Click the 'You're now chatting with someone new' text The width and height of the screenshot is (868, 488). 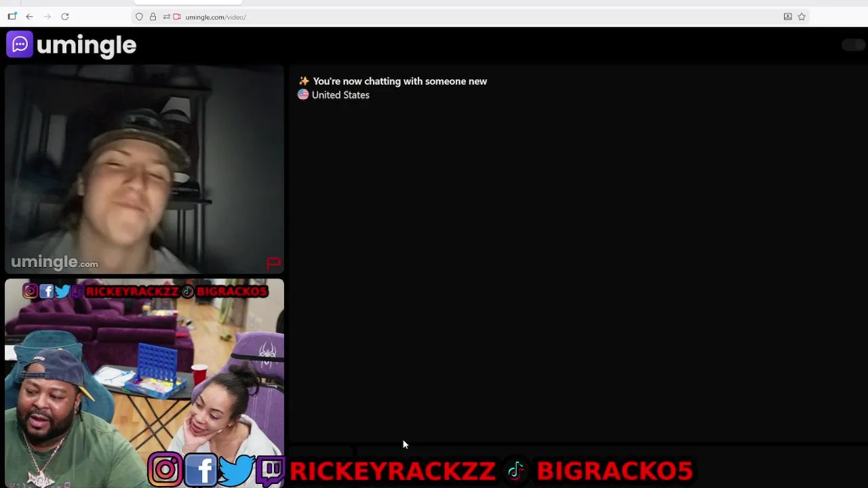pos(400,81)
